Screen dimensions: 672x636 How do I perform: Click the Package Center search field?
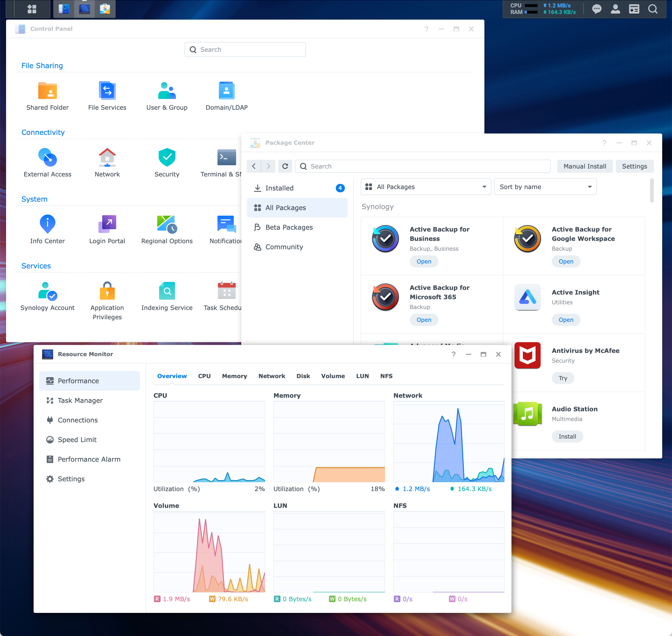[x=423, y=166]
